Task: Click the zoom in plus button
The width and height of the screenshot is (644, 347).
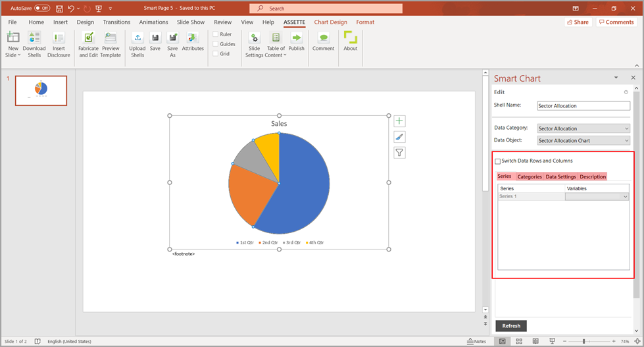Action: pyautogui.click(x=614, y=341)
